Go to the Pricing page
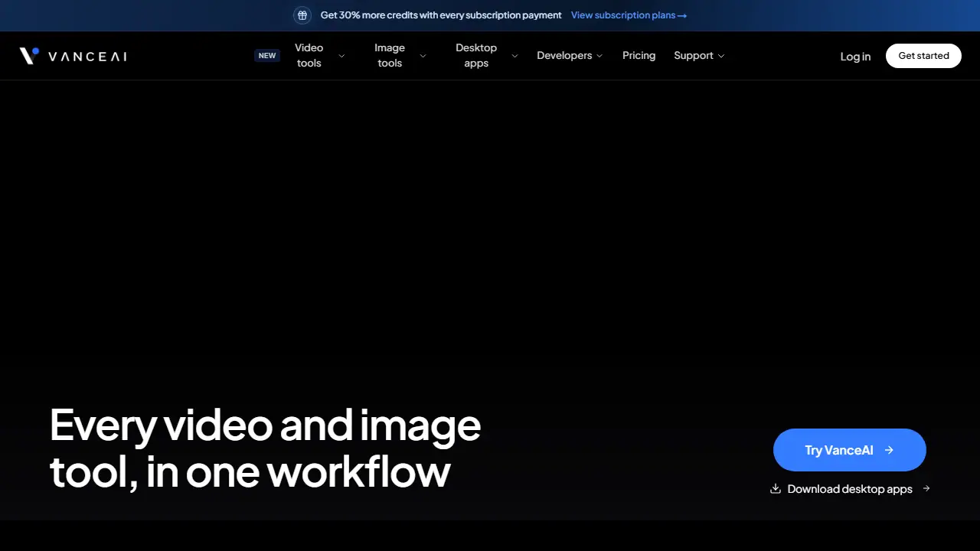Image resolution: width=980 pixels, height=551 pixels. 639,56
